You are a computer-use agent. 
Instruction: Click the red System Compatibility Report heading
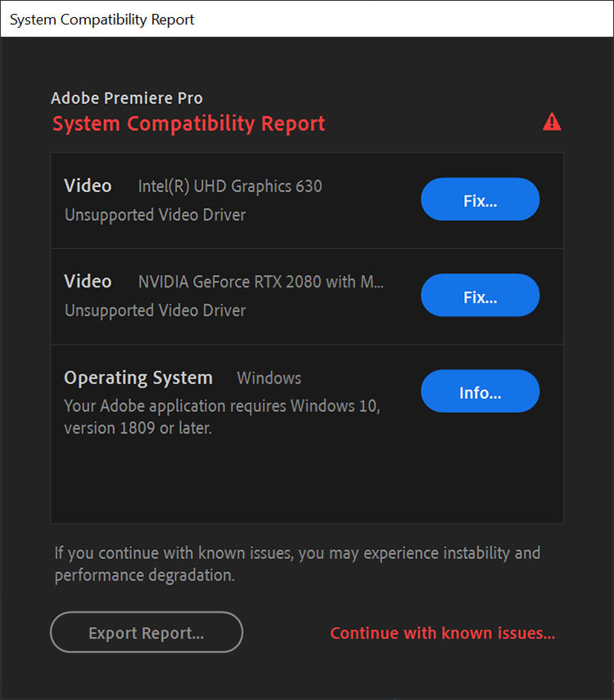pyautogui.click(x=188, y=124)
